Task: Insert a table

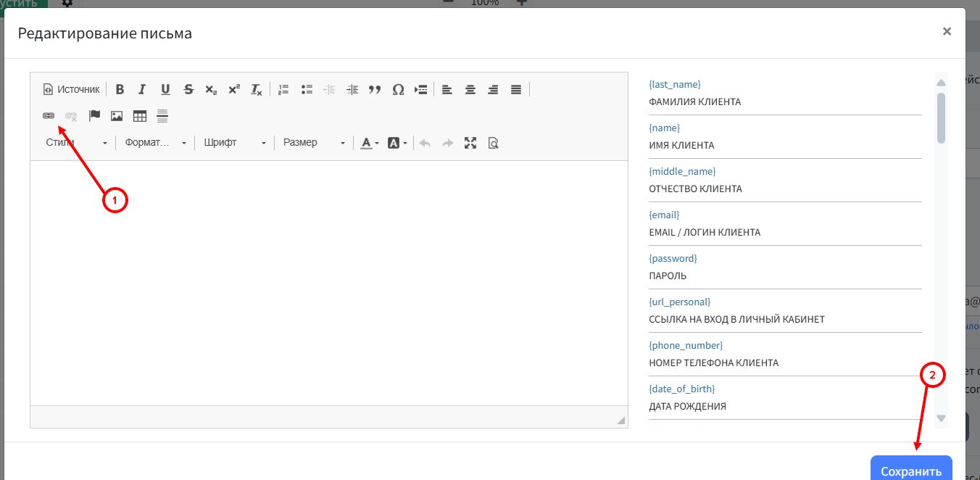Action: pos(140,115)
